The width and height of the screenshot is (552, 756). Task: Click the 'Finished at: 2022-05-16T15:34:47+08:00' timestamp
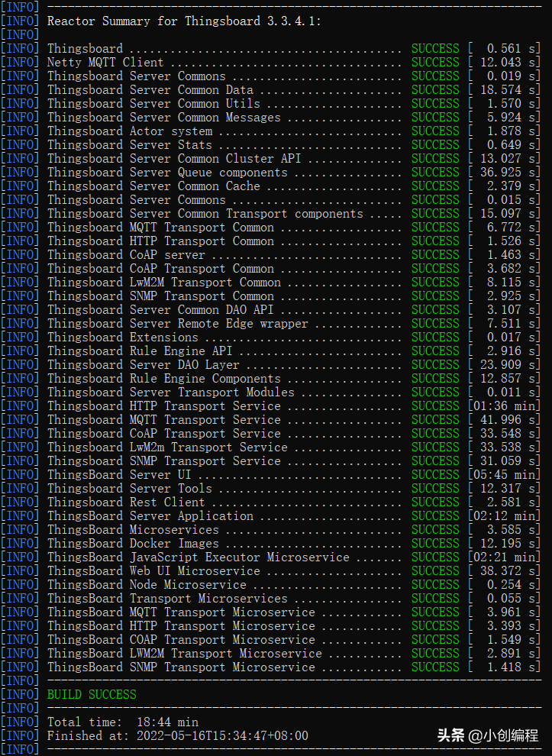coord(177,735)
